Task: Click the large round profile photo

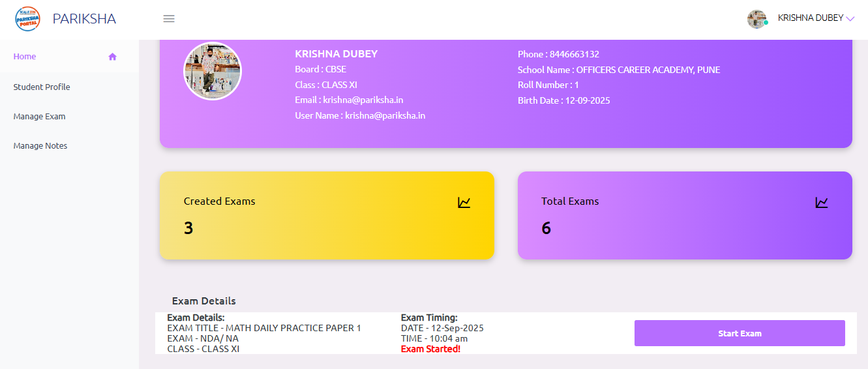Action: (x=213, y=71)
